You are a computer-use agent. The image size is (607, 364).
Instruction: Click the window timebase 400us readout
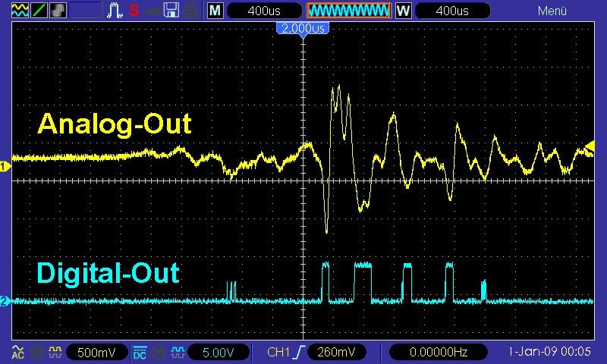tap(452, 11)
